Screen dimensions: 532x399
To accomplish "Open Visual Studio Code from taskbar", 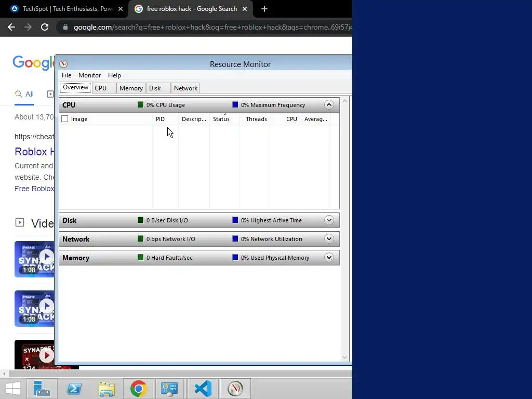I will point(203,389).
